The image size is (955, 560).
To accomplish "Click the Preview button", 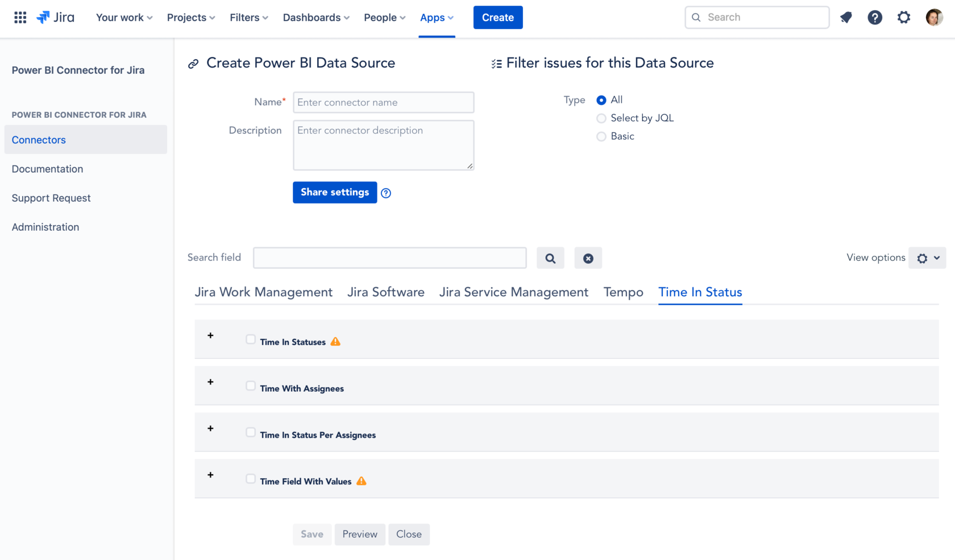I will (359, 534).
